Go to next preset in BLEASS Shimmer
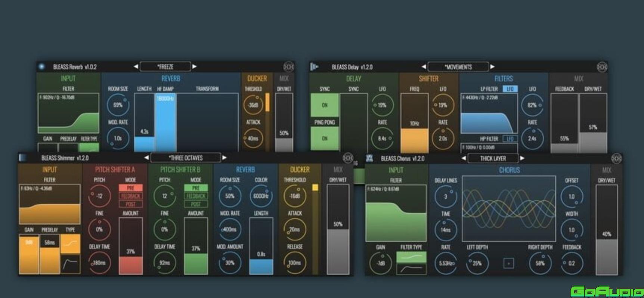This screenshot has height=298, width=644. (224, 158)
